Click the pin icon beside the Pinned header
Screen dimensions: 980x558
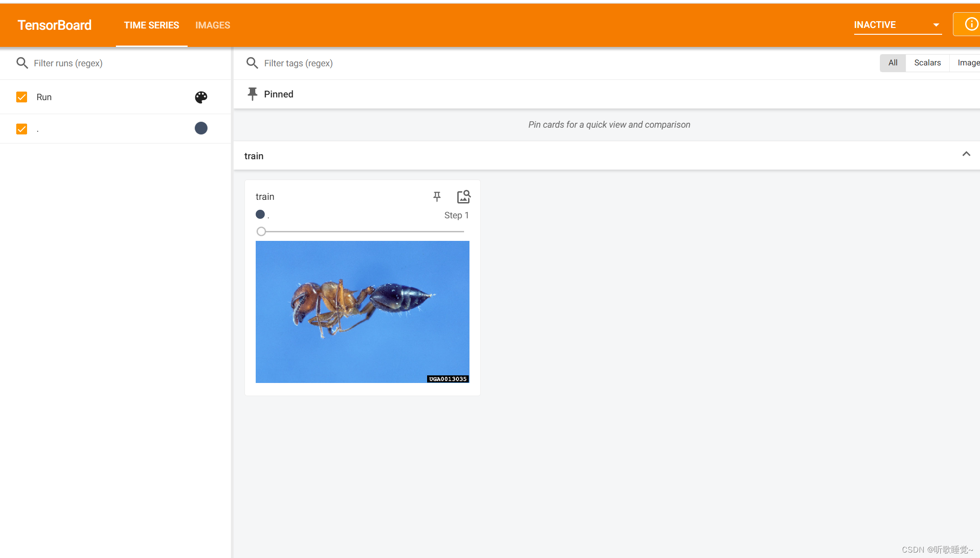(x=253, y=94)
